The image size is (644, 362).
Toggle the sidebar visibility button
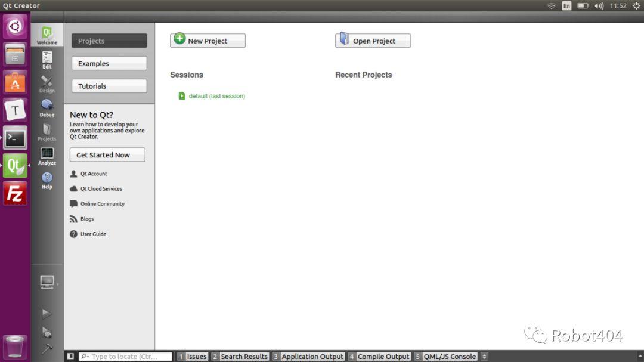[70, 356]
